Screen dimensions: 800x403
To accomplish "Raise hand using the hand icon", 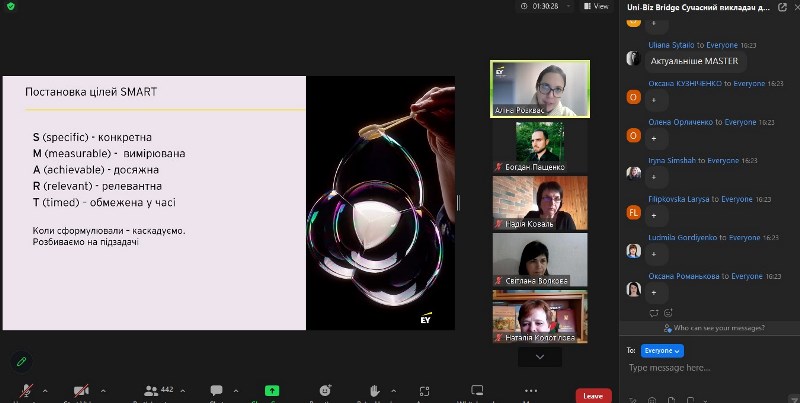I will 374,391.
